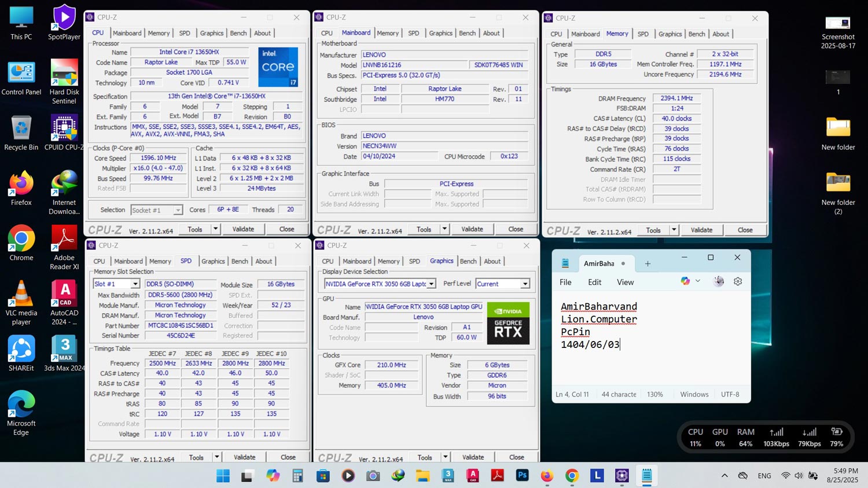Open the Calculator taskbar icon
The image size is (868, 488).
point(297,476)
